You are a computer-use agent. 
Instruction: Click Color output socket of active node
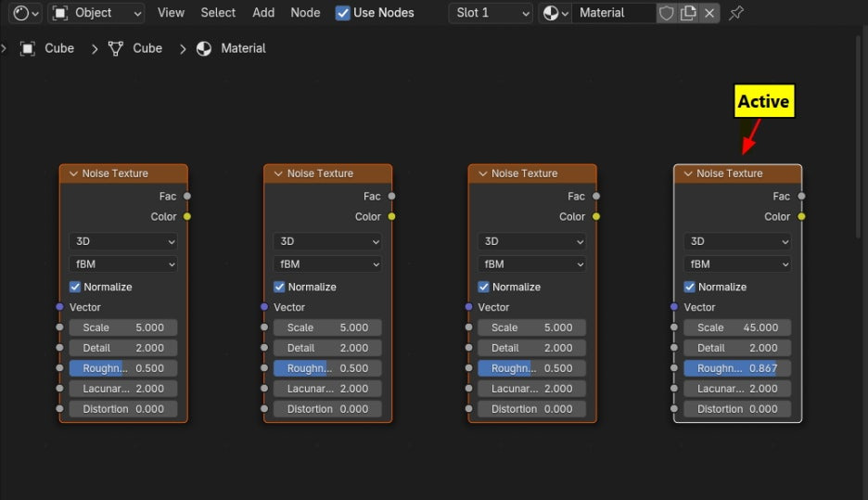[801, 216]
